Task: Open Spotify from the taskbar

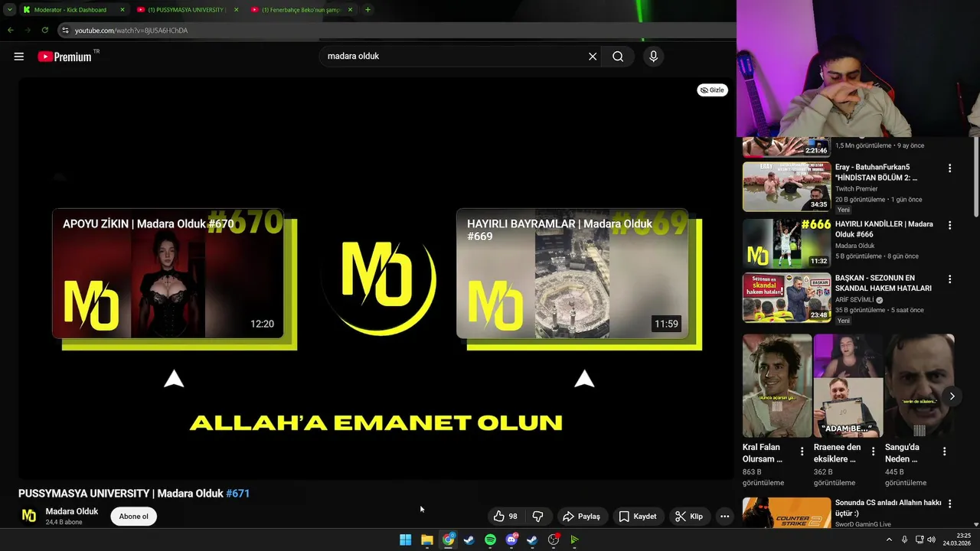Action: [x=491, y=540]
